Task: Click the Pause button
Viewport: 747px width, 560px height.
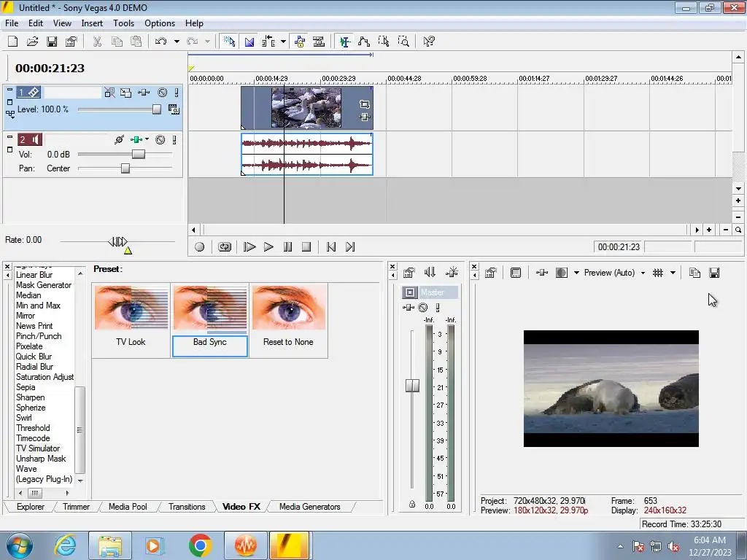Action: (287, 246)
